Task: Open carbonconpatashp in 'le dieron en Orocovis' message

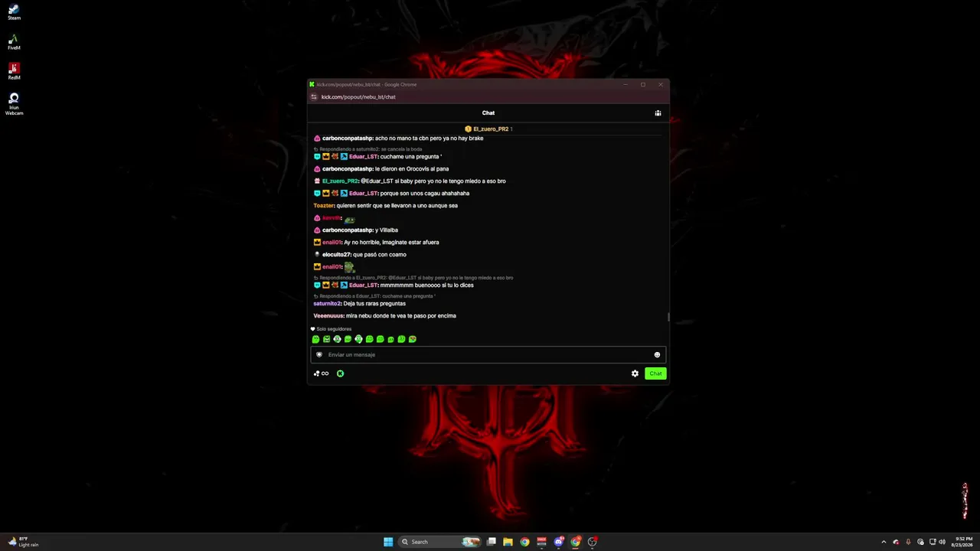Action: click(x=348, y=169)
